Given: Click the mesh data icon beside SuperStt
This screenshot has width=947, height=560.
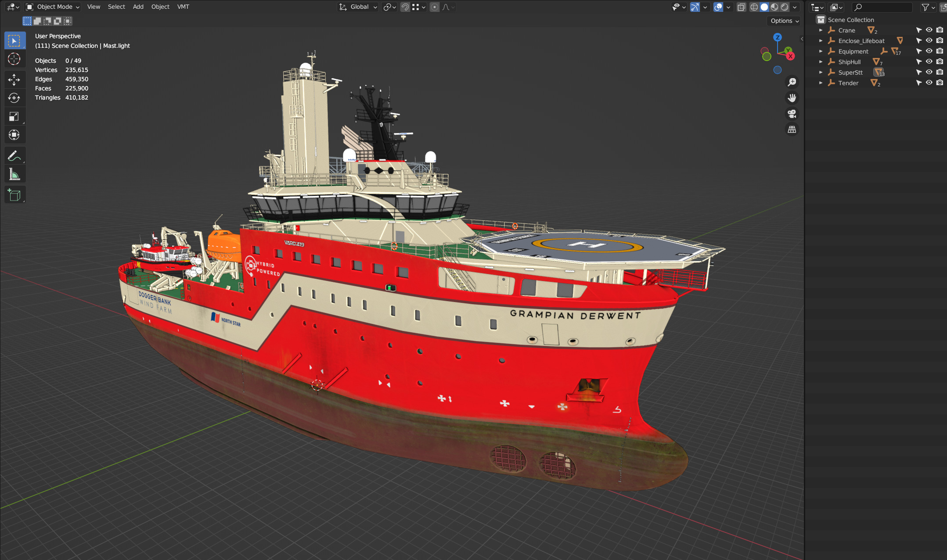Looking at the screenshot, I should (879, 72).
